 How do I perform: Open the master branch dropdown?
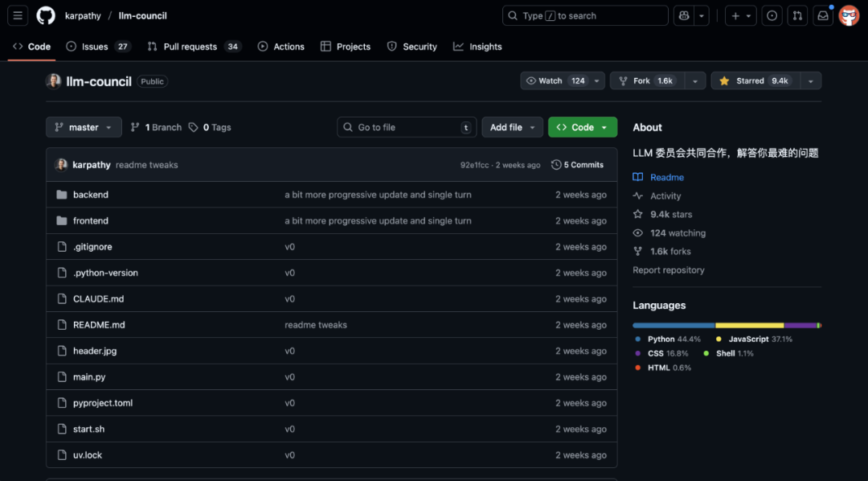(x=83, y=127)
